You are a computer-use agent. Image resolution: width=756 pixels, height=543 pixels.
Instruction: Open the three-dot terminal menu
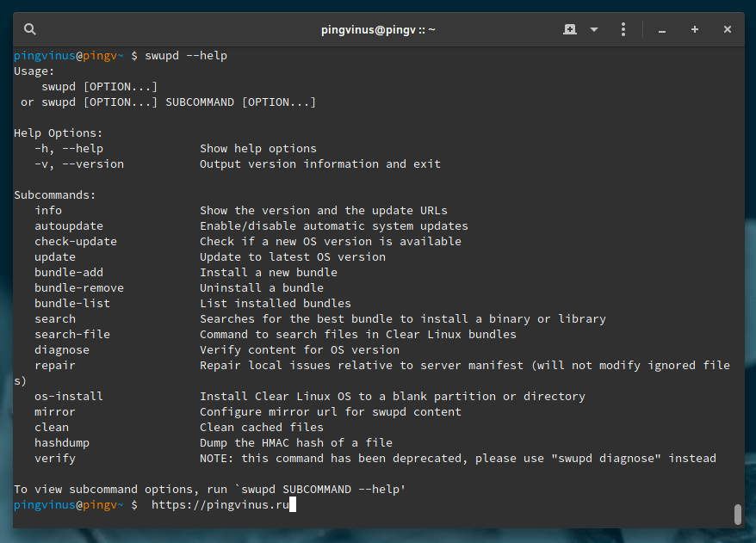click(x=624, y=29)
